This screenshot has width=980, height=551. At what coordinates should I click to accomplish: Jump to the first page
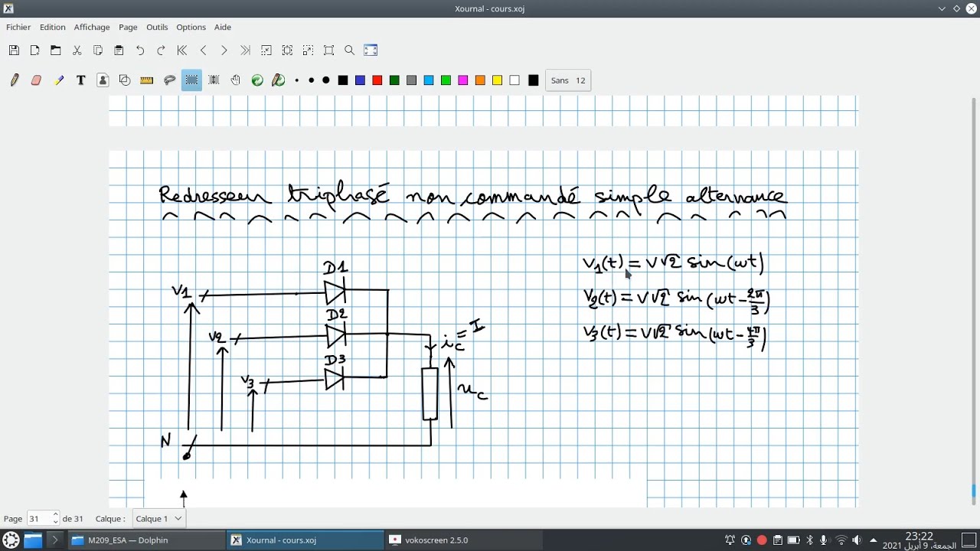[182, 51]
